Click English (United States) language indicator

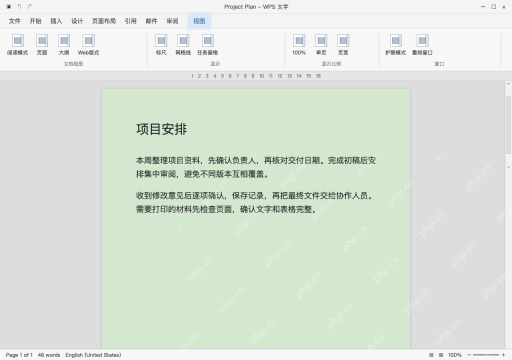93,355
